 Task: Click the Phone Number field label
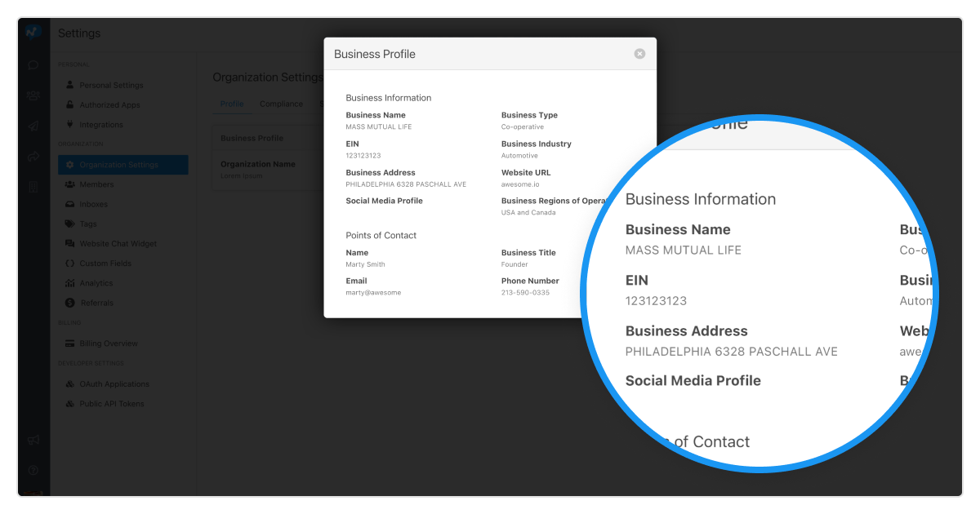pos(530,281)
